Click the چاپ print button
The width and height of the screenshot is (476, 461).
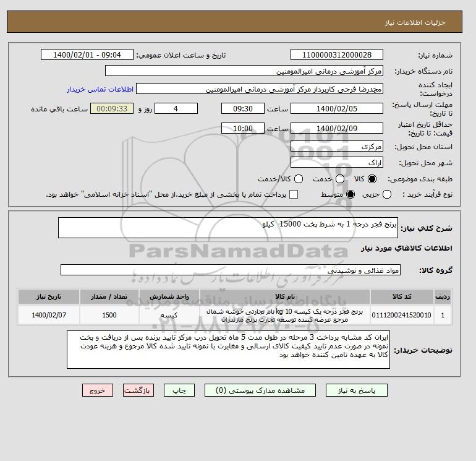pyautogui.click(x=179, y=390)
